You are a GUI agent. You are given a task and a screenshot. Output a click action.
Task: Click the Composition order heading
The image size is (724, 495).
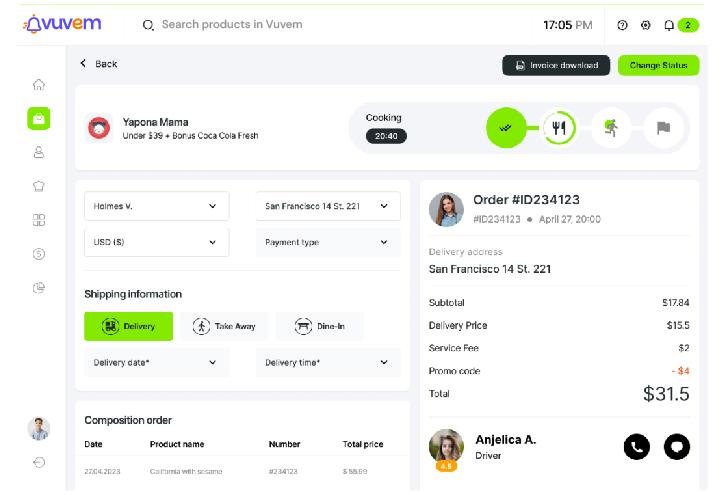[x=128, y=420]
